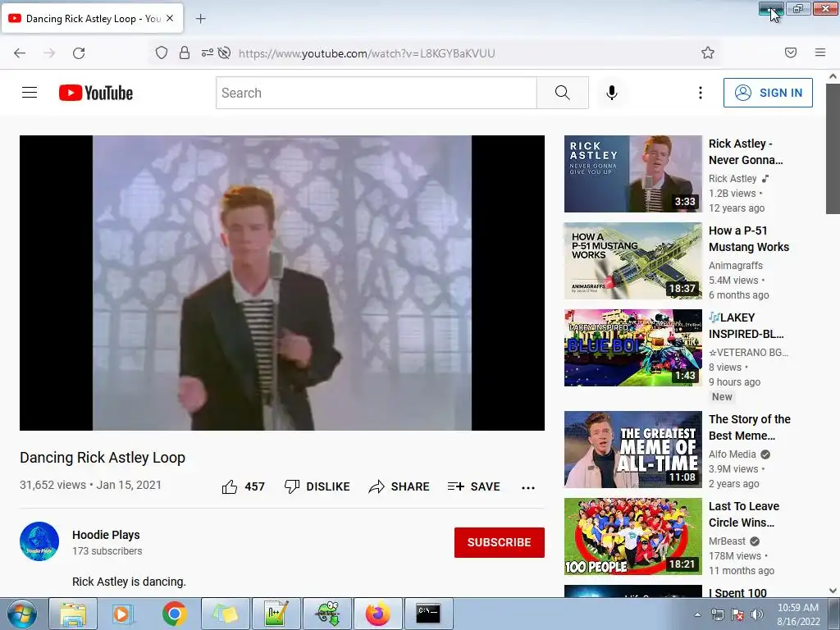Open a new tab with plus
The width and height of the screenshot is (840, 630).
click(x=200, y=19)
